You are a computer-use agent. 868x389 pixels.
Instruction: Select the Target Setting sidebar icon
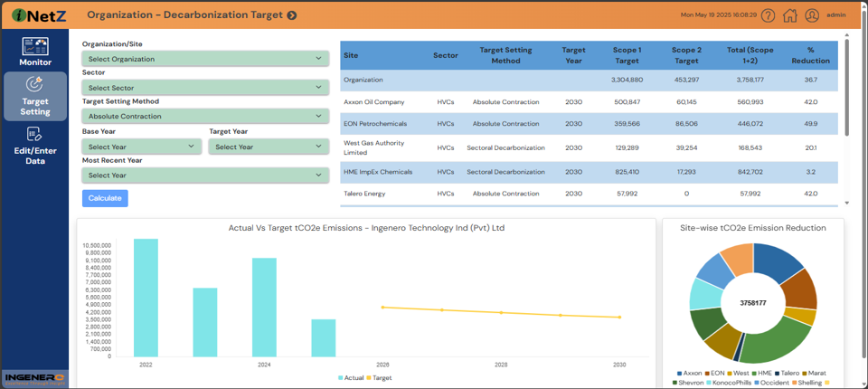(x=35, y=85)
